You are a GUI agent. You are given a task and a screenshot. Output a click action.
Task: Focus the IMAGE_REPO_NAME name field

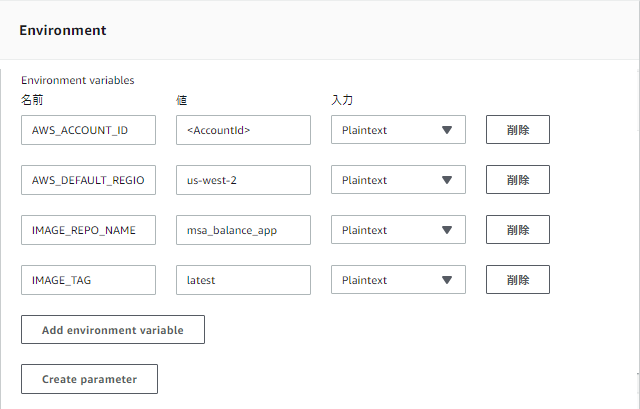88,230
